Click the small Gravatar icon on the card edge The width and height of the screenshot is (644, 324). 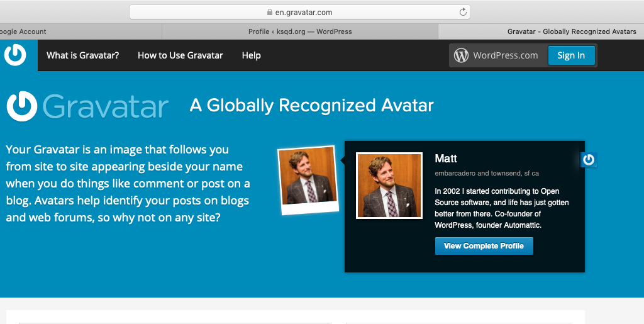pyautogui.click(x=589, y=160)
